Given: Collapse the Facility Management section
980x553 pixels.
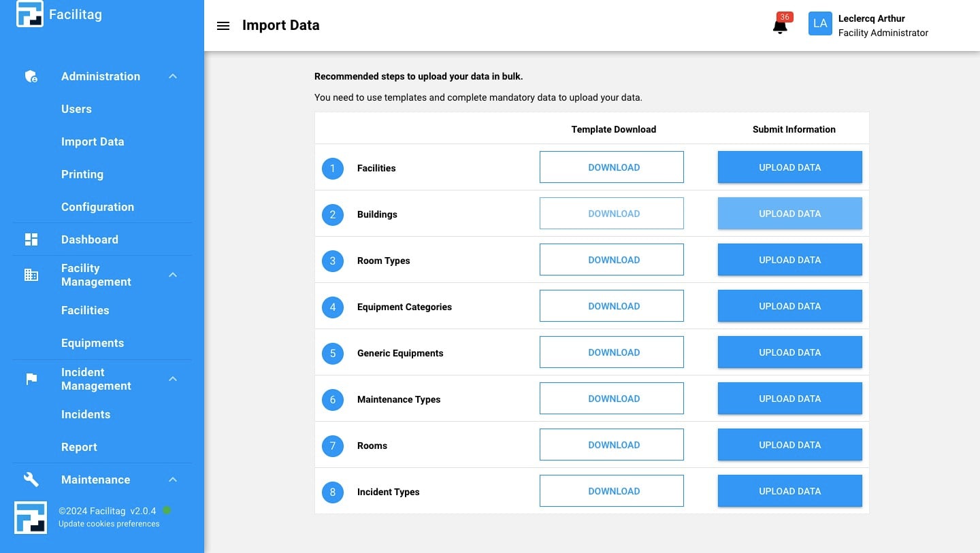Looking at the screenshot, I should (172, 275).
